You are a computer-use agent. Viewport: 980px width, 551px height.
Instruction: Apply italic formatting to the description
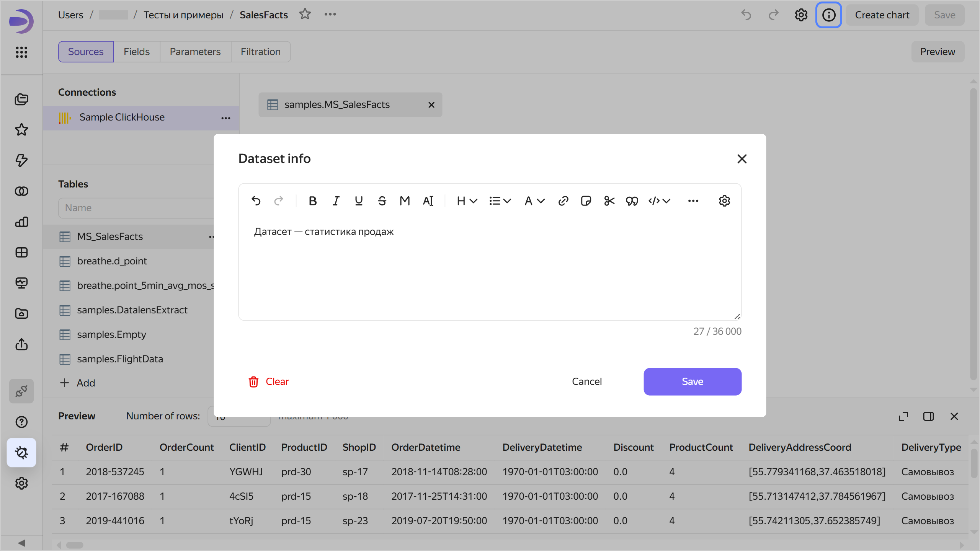click(x=336, y=201)
